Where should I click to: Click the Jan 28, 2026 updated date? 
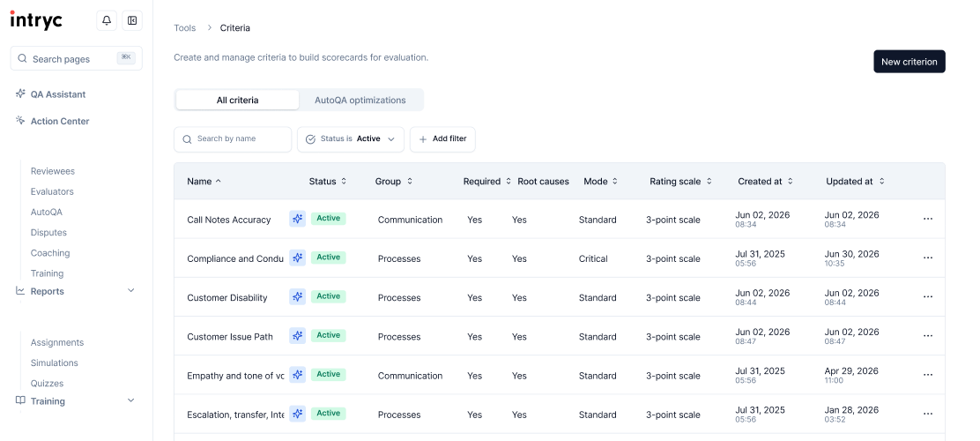pyautogui.click(x=851, y=410)
